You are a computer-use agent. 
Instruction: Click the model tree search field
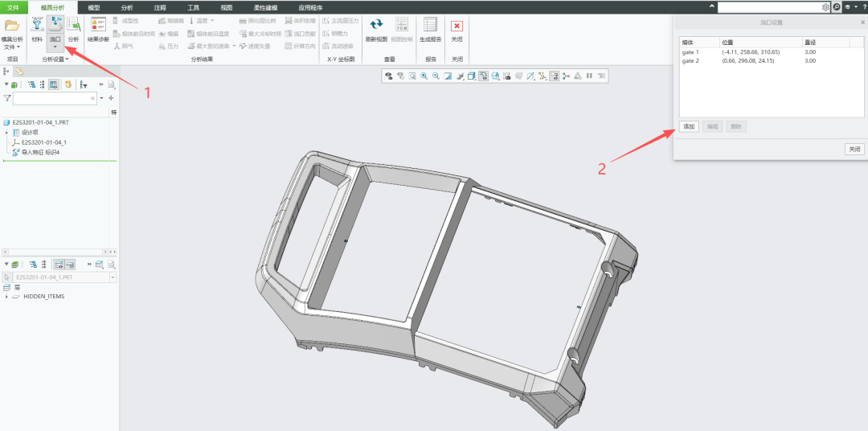pyautogui.click(x=55, y=98)
